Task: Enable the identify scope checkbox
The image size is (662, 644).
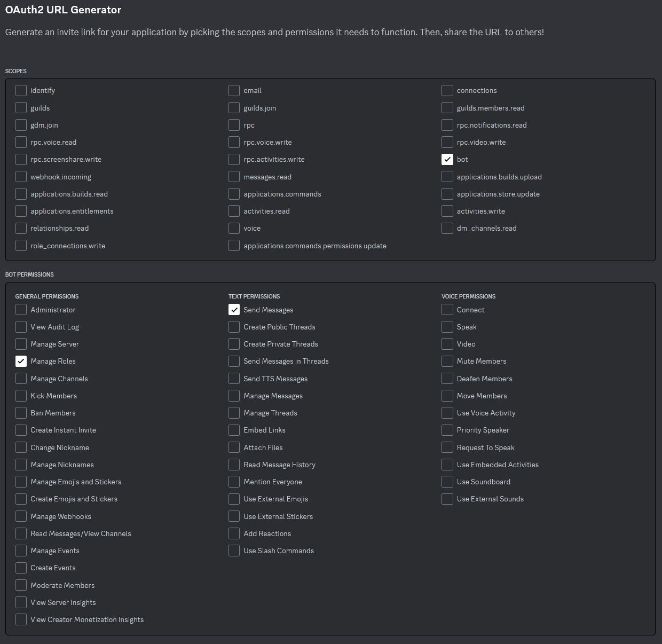Action: tap(21, 91)
